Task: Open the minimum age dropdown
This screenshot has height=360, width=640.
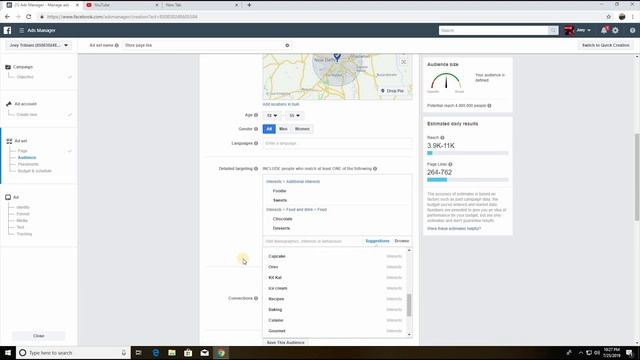Action: 271,116
